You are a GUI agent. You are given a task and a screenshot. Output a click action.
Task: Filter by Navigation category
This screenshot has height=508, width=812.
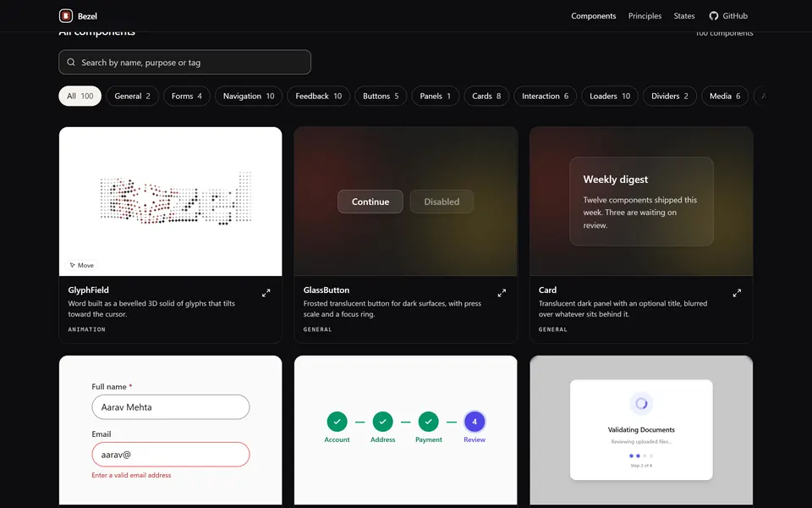[249, 96]
